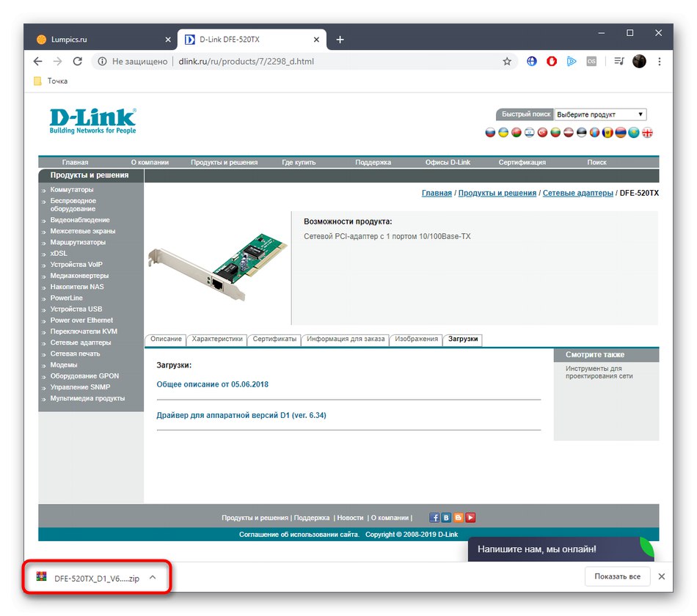The width and height of the screenshot is (697, 616).
Task: Switch to the Lumpics.ru browser tab
Action: (102, 40)
